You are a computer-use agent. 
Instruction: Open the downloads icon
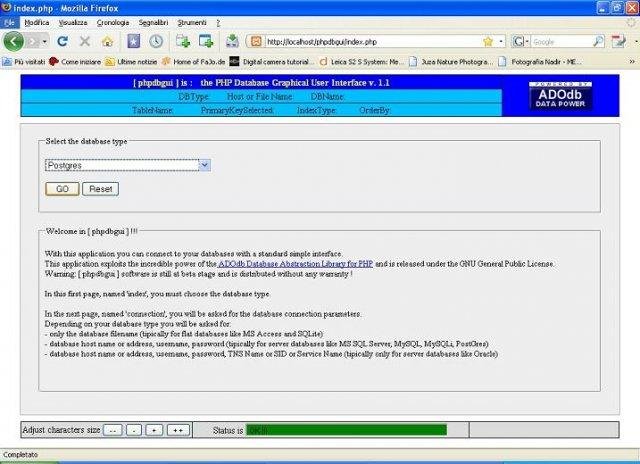point(232,41)
